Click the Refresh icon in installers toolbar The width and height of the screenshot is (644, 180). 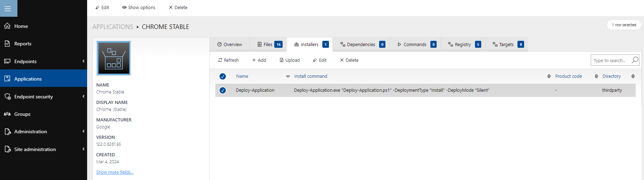[220, 60]
